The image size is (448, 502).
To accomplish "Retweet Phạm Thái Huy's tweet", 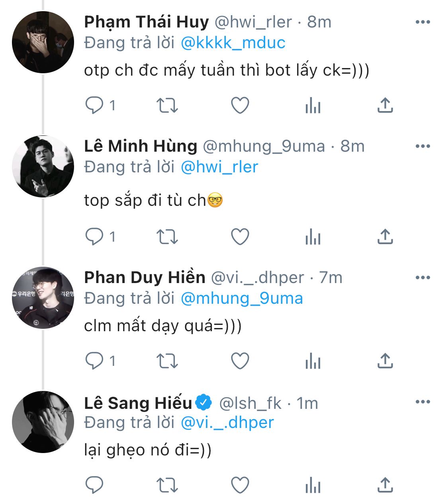I will (167, 105).
